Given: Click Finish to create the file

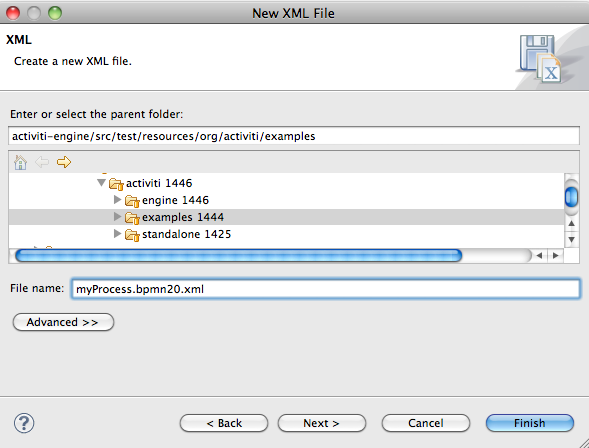Looking at the screenshot, I should [x=530, y=423].
